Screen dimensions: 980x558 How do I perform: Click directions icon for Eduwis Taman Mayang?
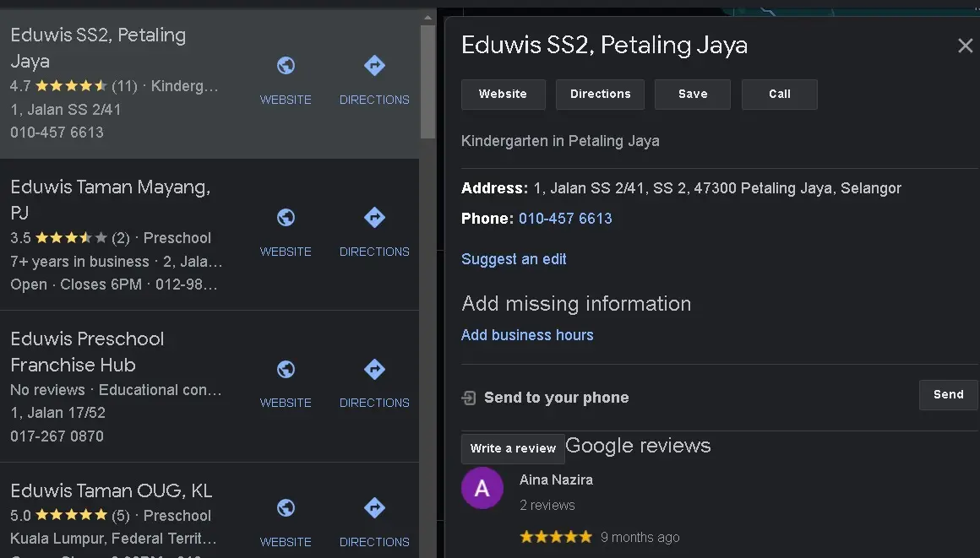(x=374, y=218)
